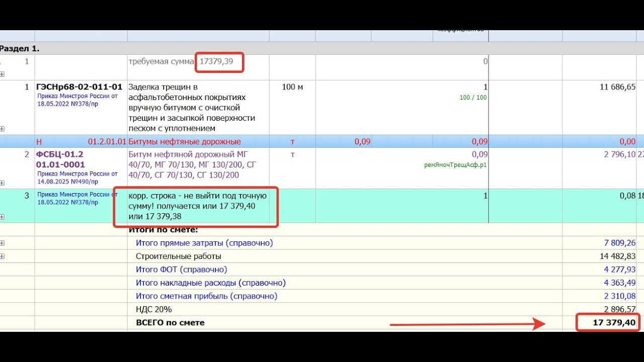Viewport: 644px width, 362px height.
Task: Click the 'требуемая сумма 17379,39' cell
Action: pos(198,67)
